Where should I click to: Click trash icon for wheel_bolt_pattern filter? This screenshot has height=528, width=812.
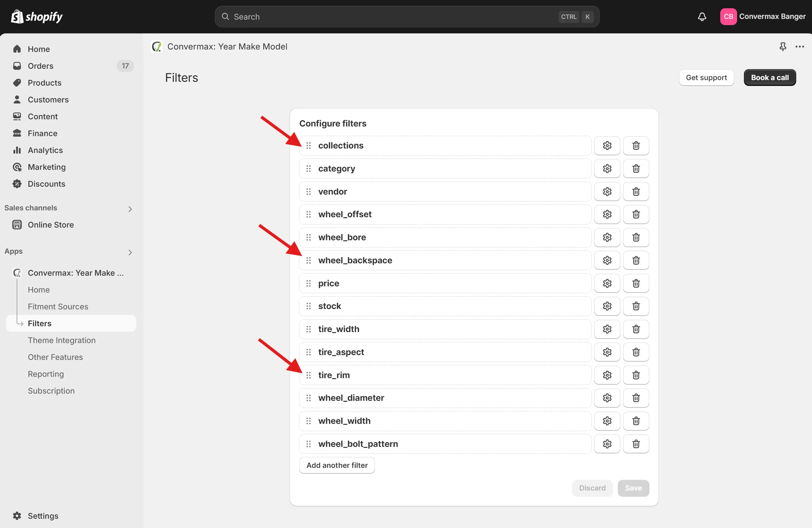[x=636, y=444]
